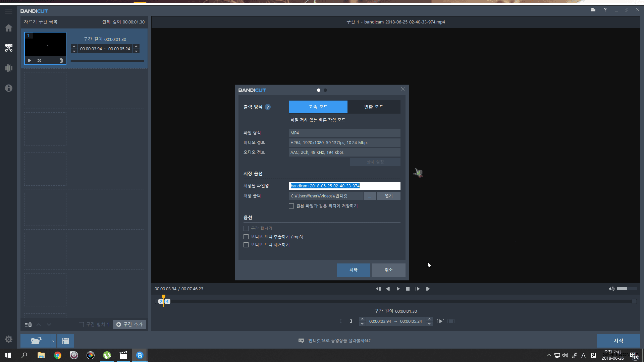This screenshot has width=644, height=362.
Task: Open the save folder with 열기
Action: coord(388,196)
